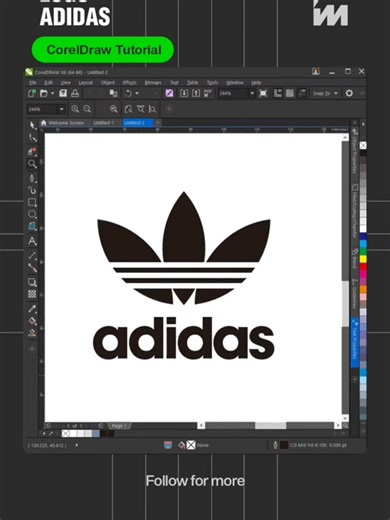Select the Transparency checkerboard tool
390x520 pixels.
pos(32,294)
